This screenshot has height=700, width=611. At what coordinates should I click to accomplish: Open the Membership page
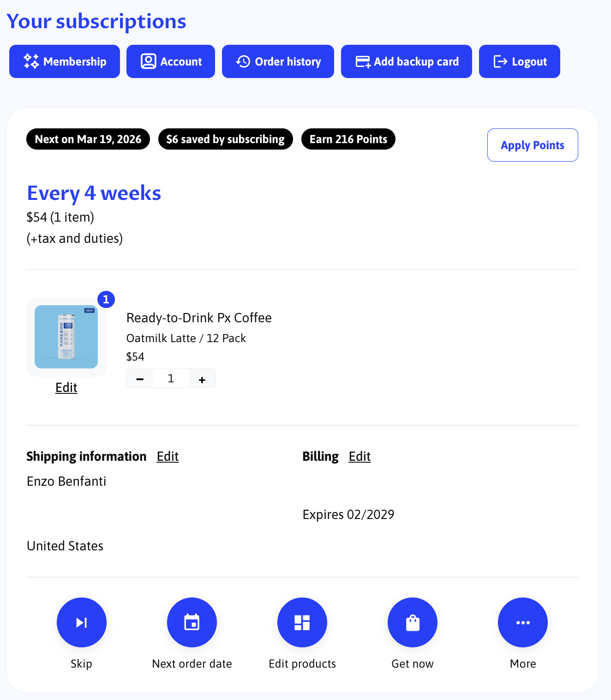click(x=65, y=61)
